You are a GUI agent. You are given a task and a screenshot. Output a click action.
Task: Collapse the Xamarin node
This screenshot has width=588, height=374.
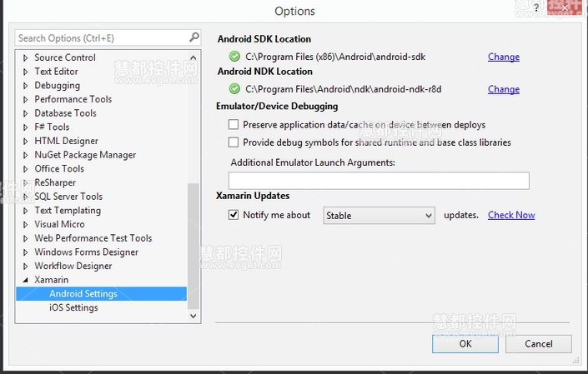26,280
